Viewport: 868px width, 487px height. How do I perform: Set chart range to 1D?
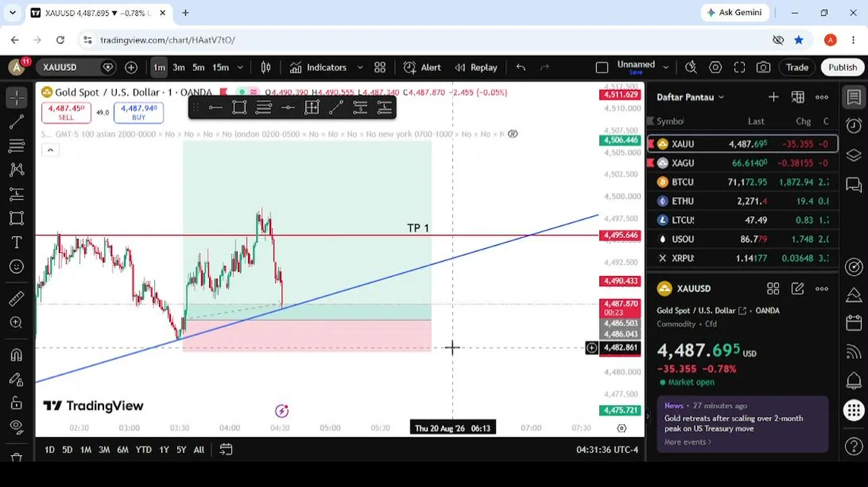[x=49, y=449]
